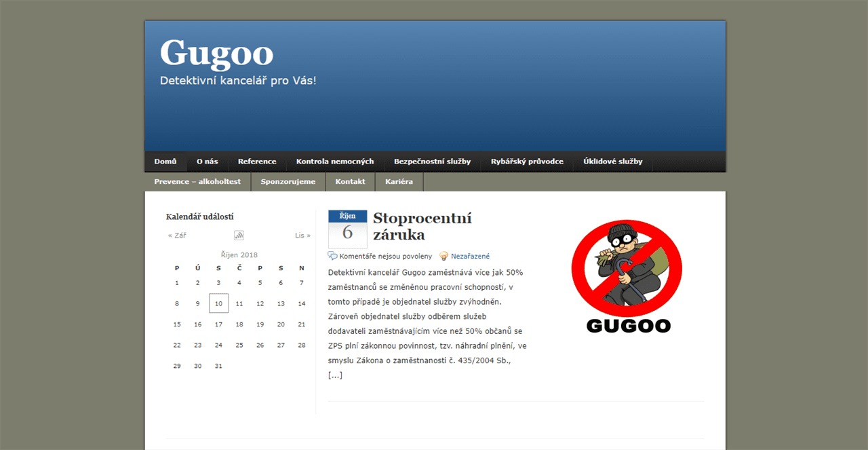This screenshot has height=450, width=868.
Task: Click calendar day 15
Action: coord(177,324)
